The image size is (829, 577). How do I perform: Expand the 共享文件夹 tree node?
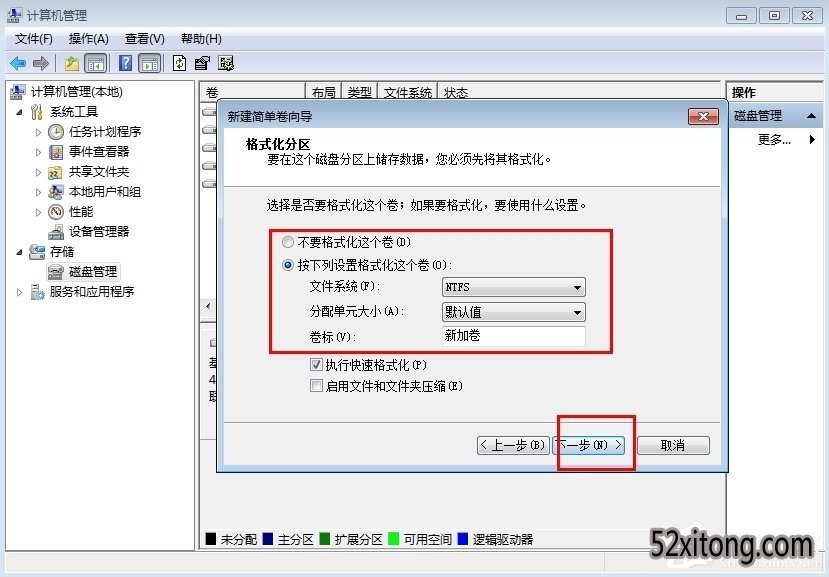pos(38,172)
